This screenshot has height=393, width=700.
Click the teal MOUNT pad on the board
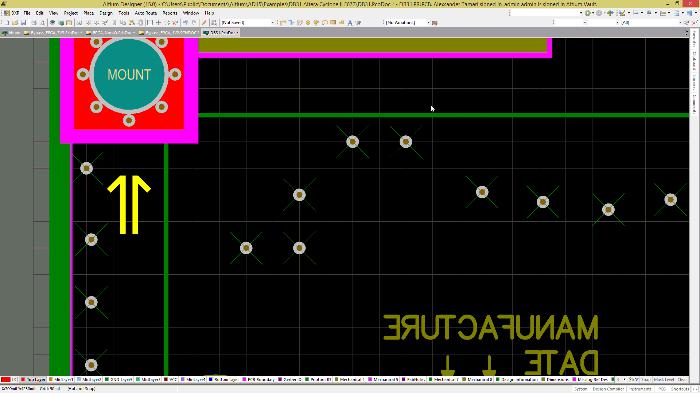129,75
